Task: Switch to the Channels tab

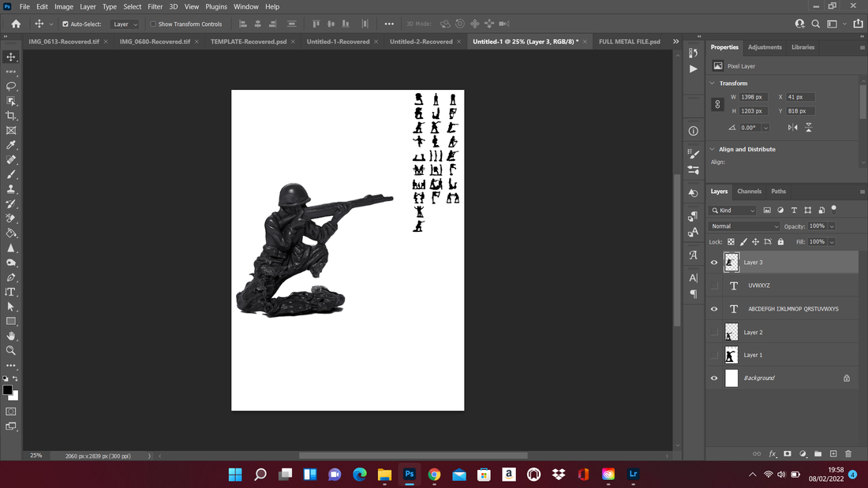Action: pyautogui.click(x=749, y=192)
